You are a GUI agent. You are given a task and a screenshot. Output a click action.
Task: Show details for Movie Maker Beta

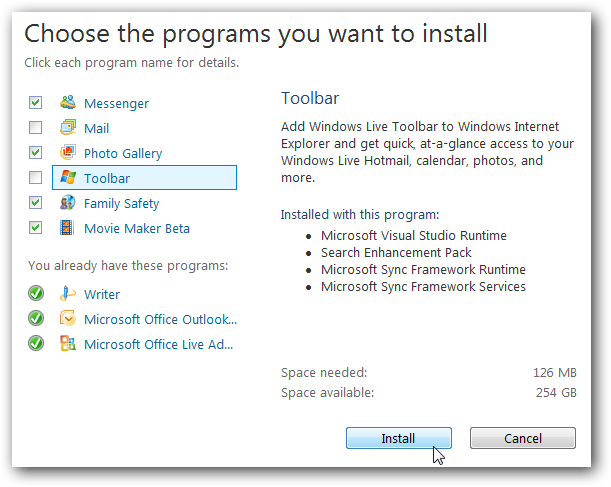(x=137, y=228)
